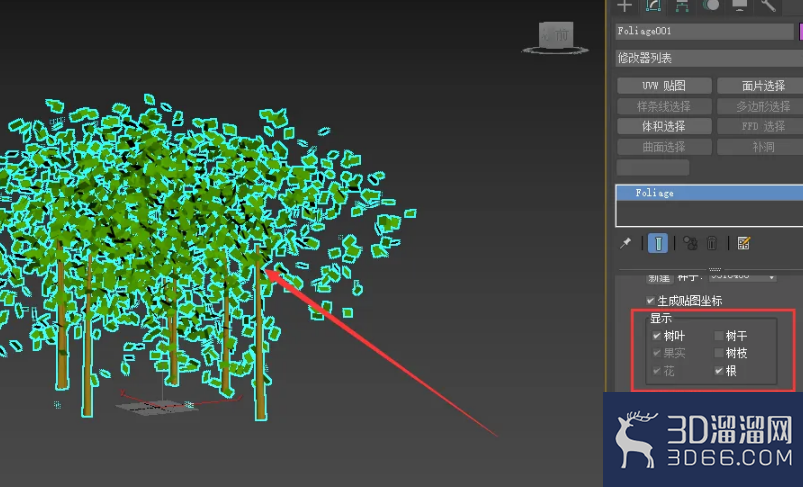Click the 样条线选择 button
Image resolution: width=803 pixels, height=487 pixels.
tap(664, 106)
